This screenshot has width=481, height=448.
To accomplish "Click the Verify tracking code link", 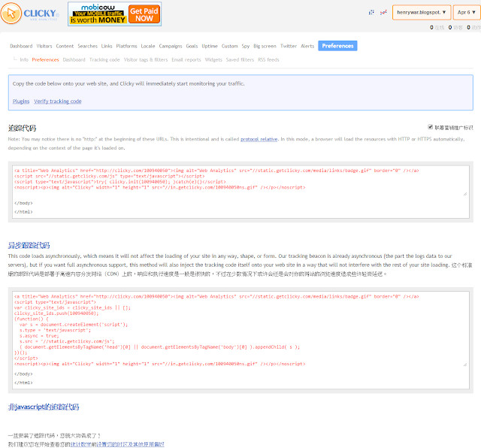I will 58,101.
